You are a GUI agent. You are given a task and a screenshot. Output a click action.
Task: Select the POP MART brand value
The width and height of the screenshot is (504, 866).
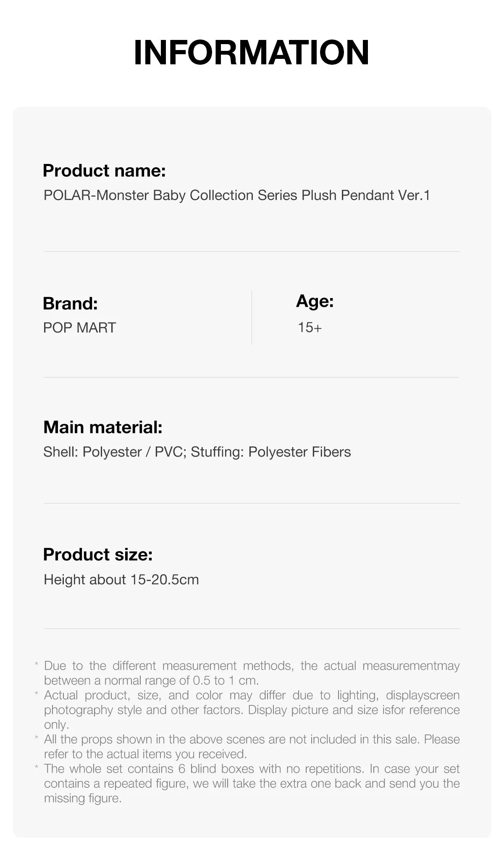pos(79,327)
